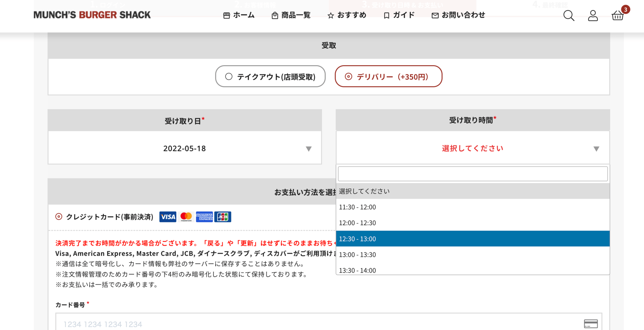Open the shopping basket with 3 items

tap(618, 15)
